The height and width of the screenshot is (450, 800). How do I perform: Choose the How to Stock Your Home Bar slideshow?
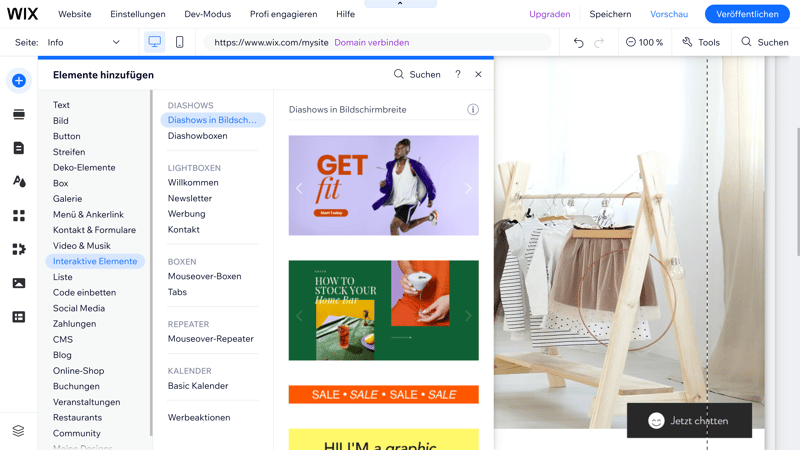(x=384, y=310)
